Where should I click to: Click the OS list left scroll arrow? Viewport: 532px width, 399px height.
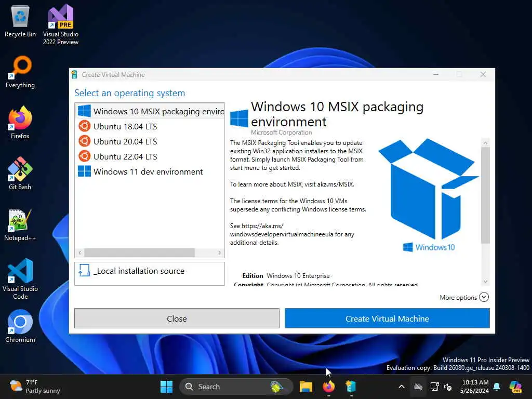pos(79,253)
